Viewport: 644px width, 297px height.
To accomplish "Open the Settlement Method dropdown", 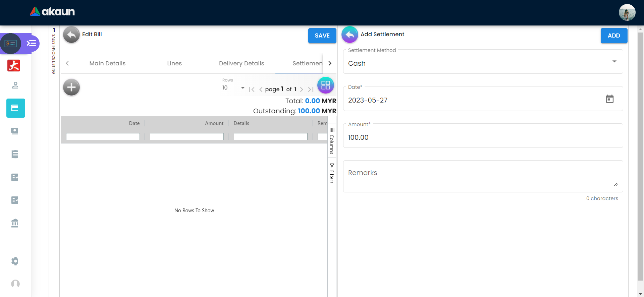I will 483,63.
